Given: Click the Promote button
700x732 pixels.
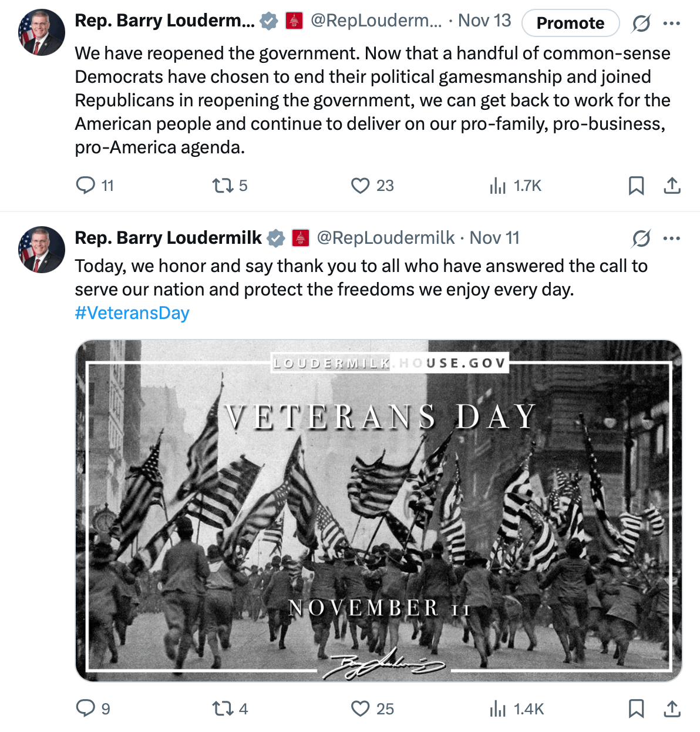Looking at the screenshot, I should (570, 23).
